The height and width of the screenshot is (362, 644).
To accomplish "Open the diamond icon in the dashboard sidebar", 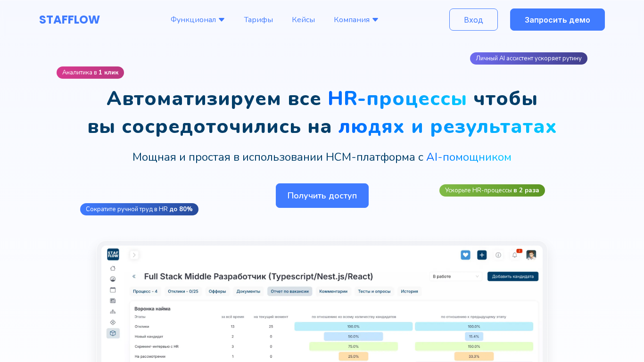I will [113, 322].
